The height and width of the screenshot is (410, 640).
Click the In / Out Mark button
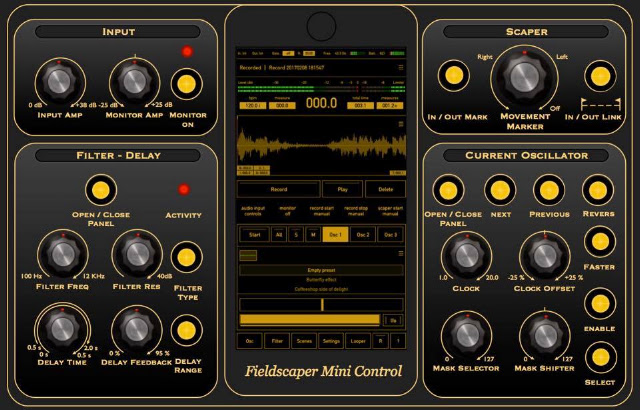tap(453, 75)
